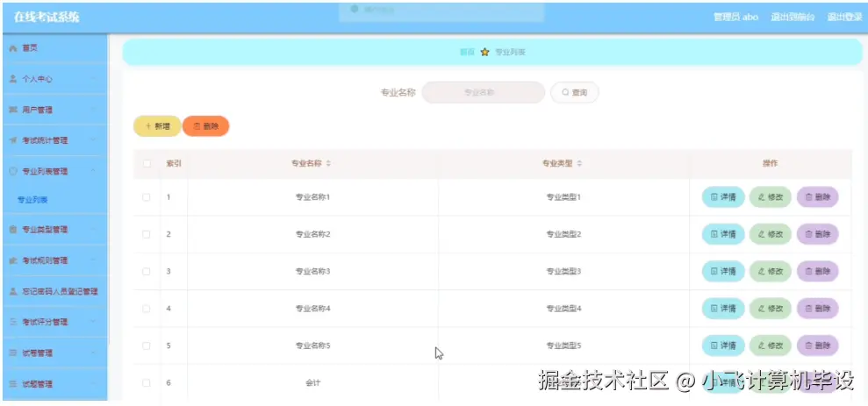Check the box for row 2
This screenshot has height=406, width=868.
click(x=147, y=234)
